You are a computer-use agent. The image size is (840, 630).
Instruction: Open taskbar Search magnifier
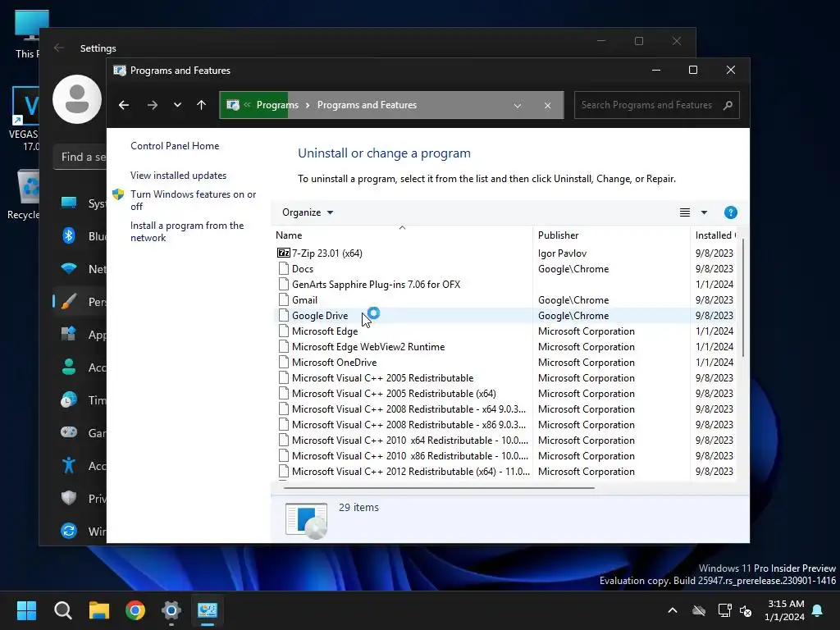click(62, 610)
